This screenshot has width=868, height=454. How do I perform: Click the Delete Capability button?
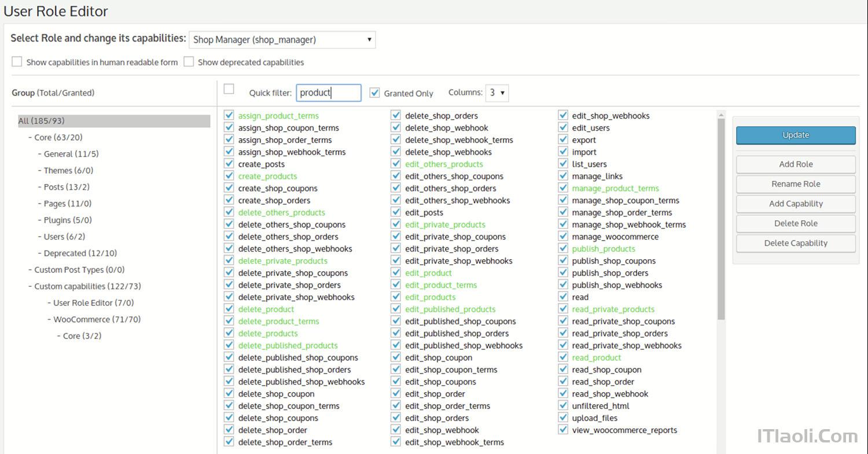point(796,243)
